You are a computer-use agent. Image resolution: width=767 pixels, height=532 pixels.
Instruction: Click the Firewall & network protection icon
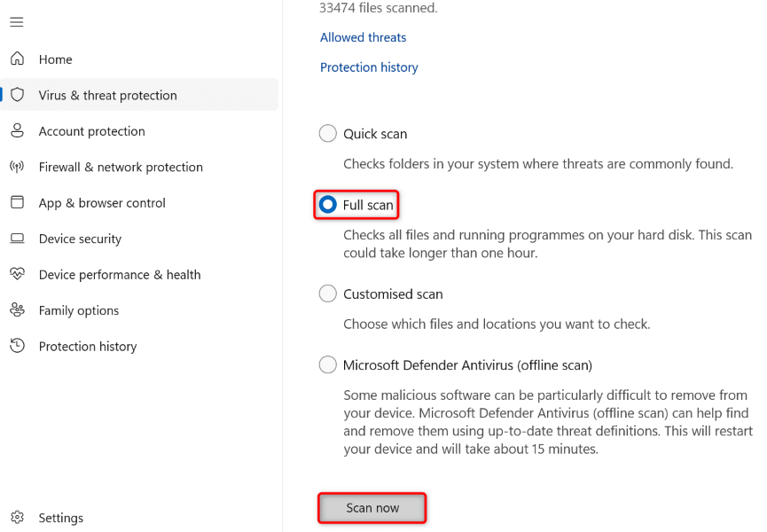(x=17, y=167)
